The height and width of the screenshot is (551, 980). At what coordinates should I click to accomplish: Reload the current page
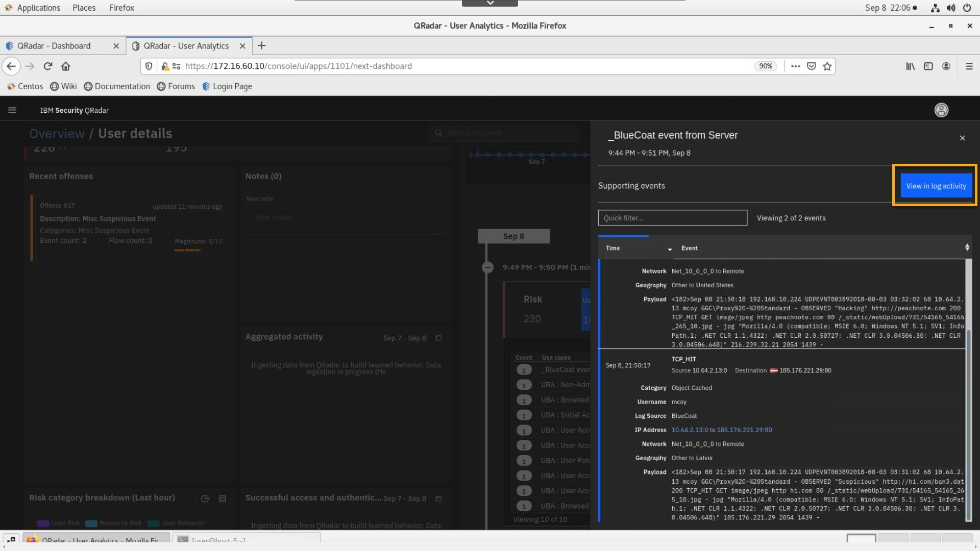point(48,66)
